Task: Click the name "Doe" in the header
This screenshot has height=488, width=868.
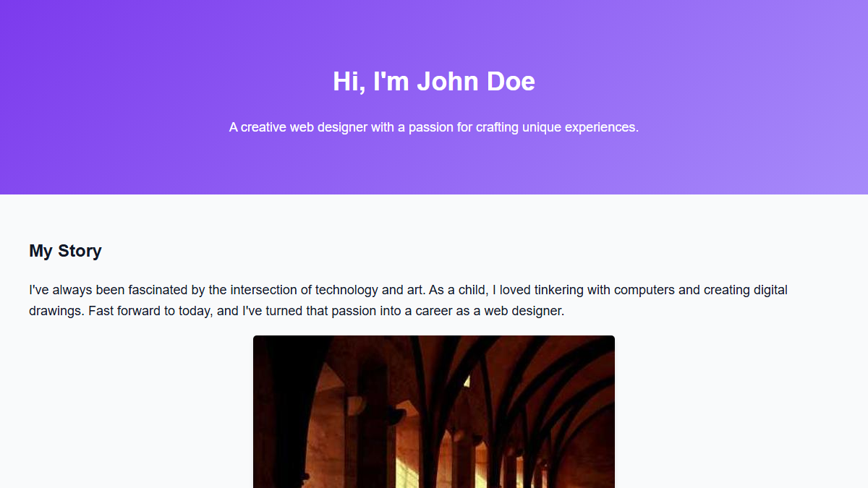Action: tap(511, 82)
